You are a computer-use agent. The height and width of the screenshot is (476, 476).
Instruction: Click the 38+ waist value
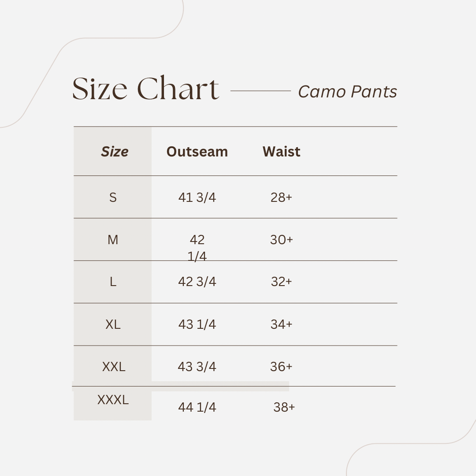coord(284,407)
